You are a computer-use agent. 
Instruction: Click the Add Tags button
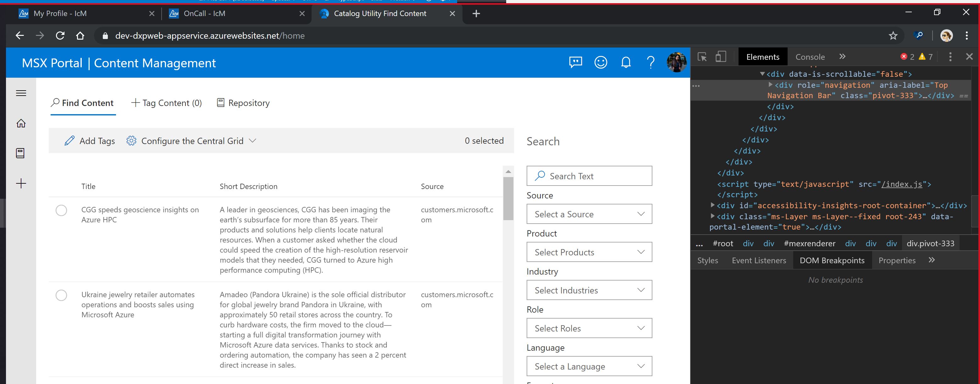pos(90,141)
